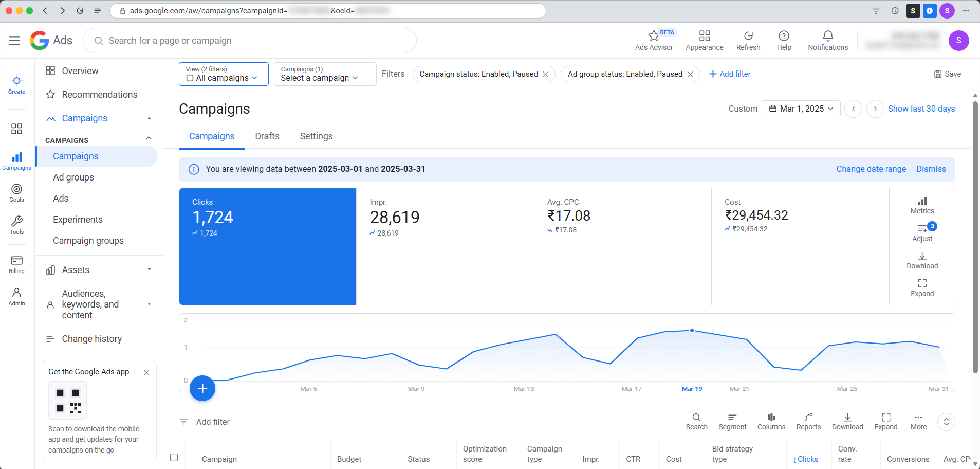Sort the table by the Clicks column
980x469 pixels.
pos(805,459)
